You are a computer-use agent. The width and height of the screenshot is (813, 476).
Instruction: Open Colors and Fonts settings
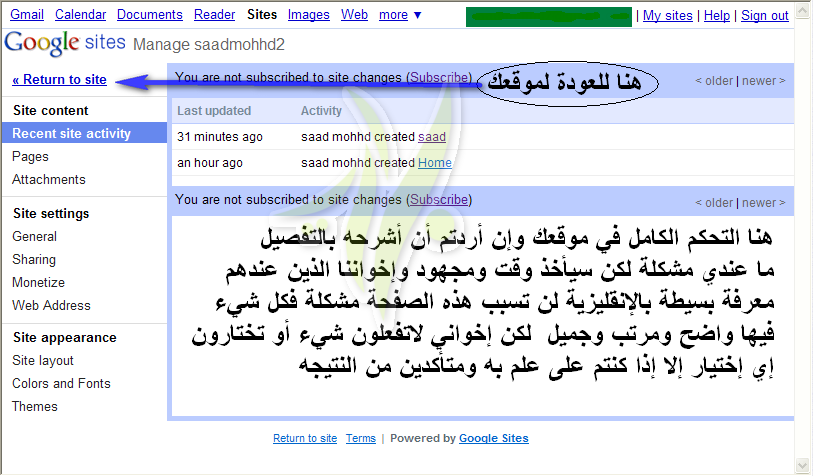pyautogui.click(x=61, y=383)
